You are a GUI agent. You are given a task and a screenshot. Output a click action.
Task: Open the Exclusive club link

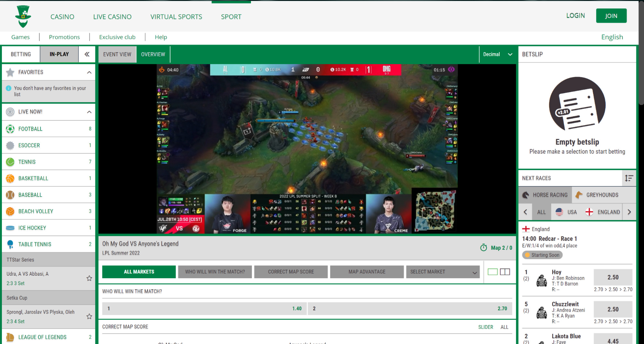click(117, 37)
